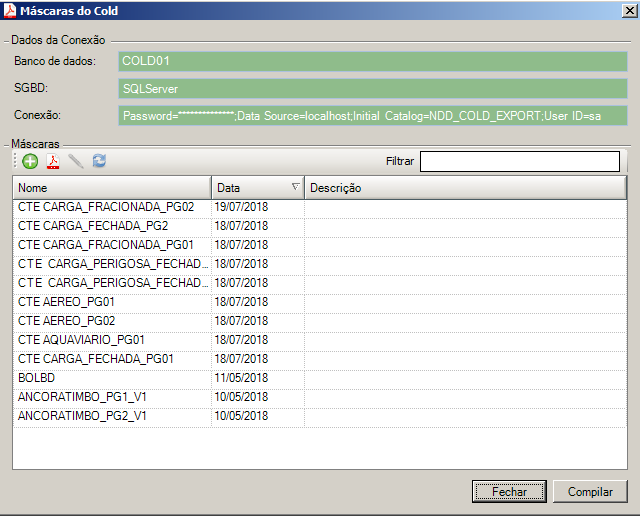The height and width of the screenshot is (516, 640).
Task: Click the green add mask icon
Action: [30, 161]
